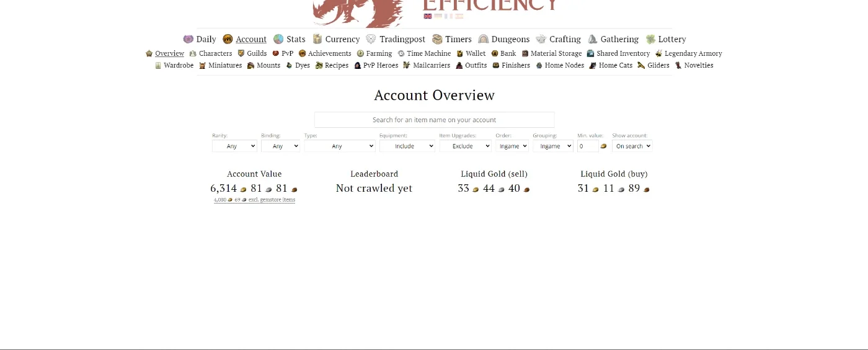Open the Show account dropdown
This screenshot has height=350, width=868.
coord(632,146)
